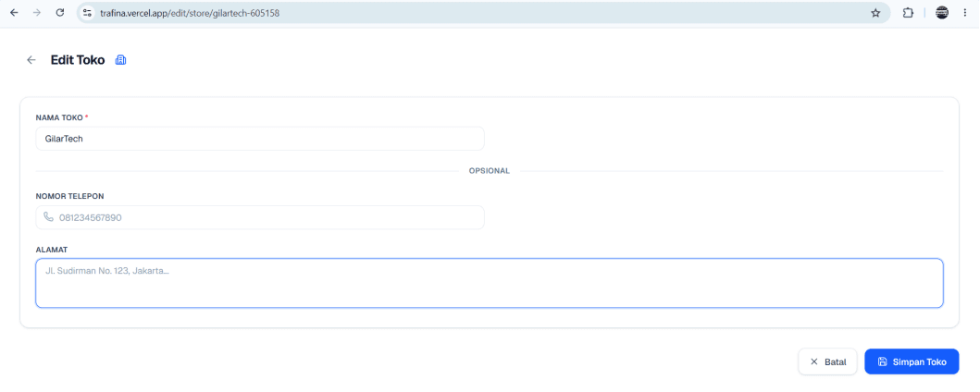Go back using the browser back arrow
The height and width of the screenshot is (392, 980).
pyautogui.click(x=14, y=13)
